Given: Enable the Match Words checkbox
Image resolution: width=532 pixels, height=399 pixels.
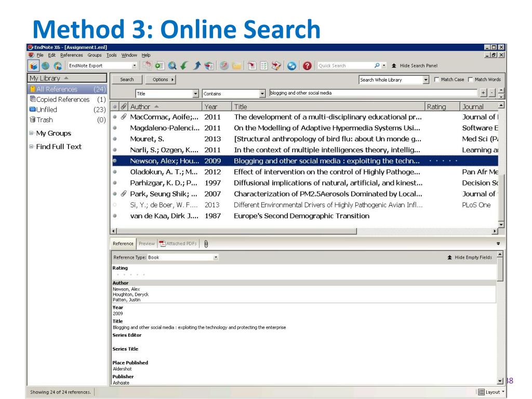Looking at the screenshot, I should click(x=470, y=79).
